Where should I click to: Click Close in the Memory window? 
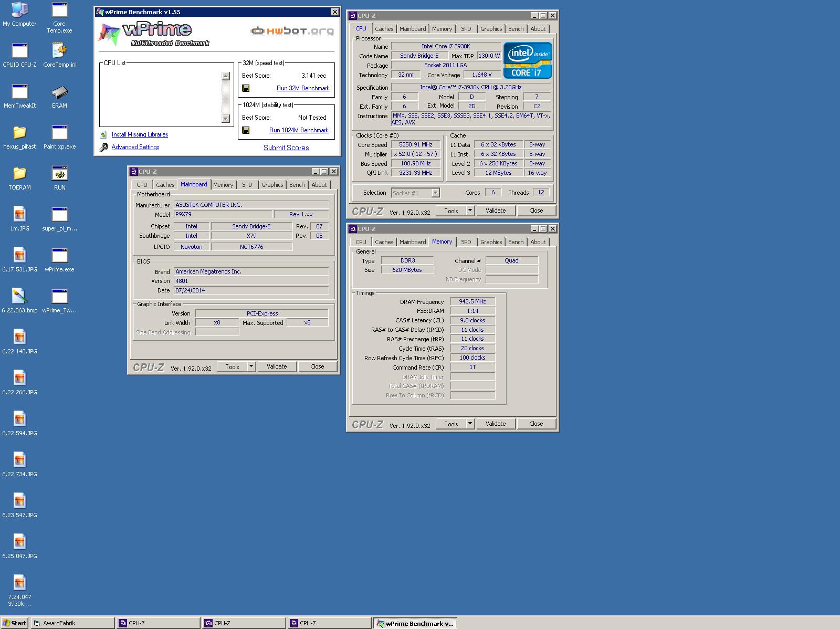click(536, 424)
